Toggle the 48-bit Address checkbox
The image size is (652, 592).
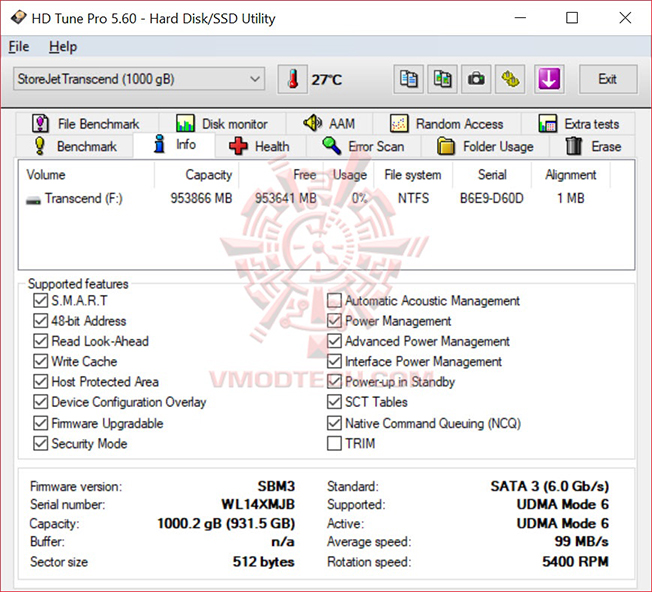tap(40, 321)
